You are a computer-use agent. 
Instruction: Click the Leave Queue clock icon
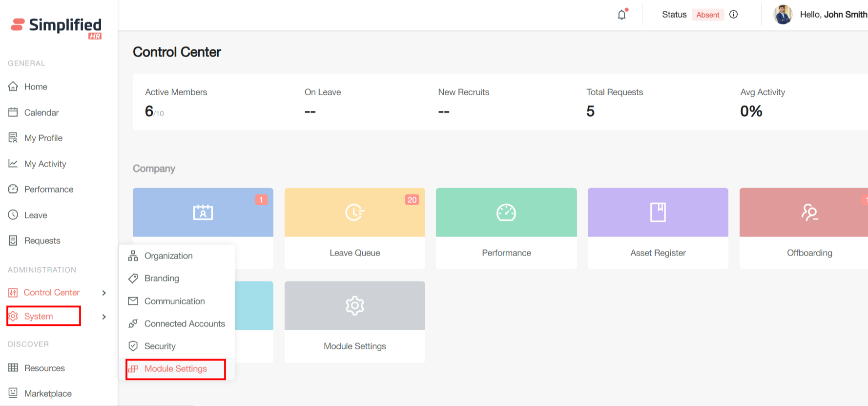[354, 213]
